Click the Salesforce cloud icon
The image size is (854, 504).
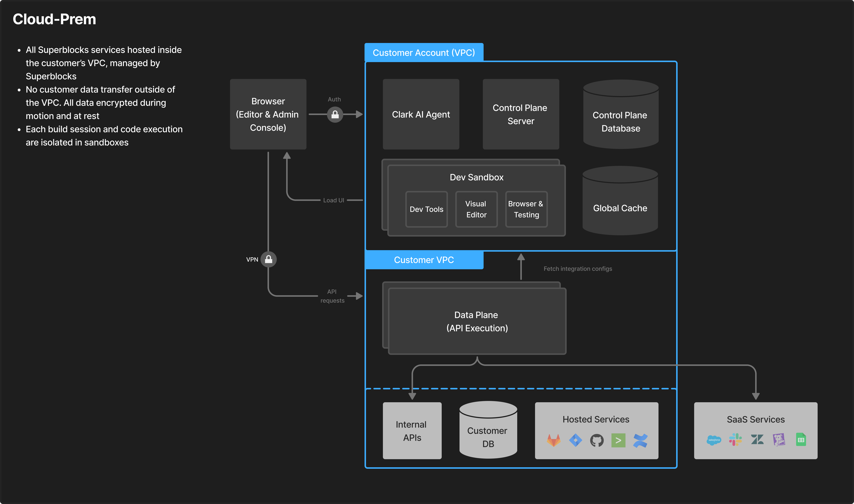[x=714, y=440]
